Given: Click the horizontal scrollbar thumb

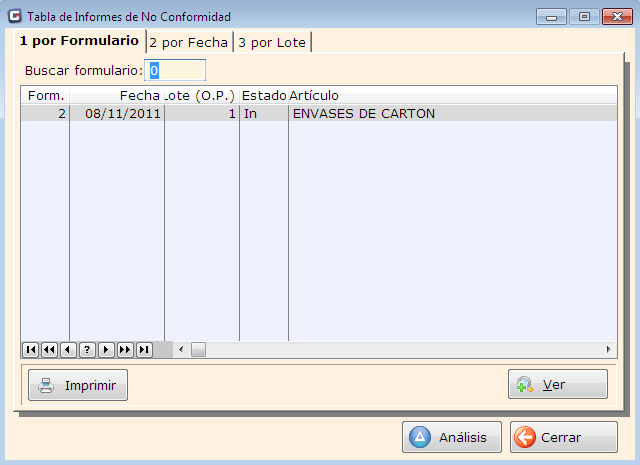Looking at the screenshot, I should pyautogui.click(x=198, y=350).
